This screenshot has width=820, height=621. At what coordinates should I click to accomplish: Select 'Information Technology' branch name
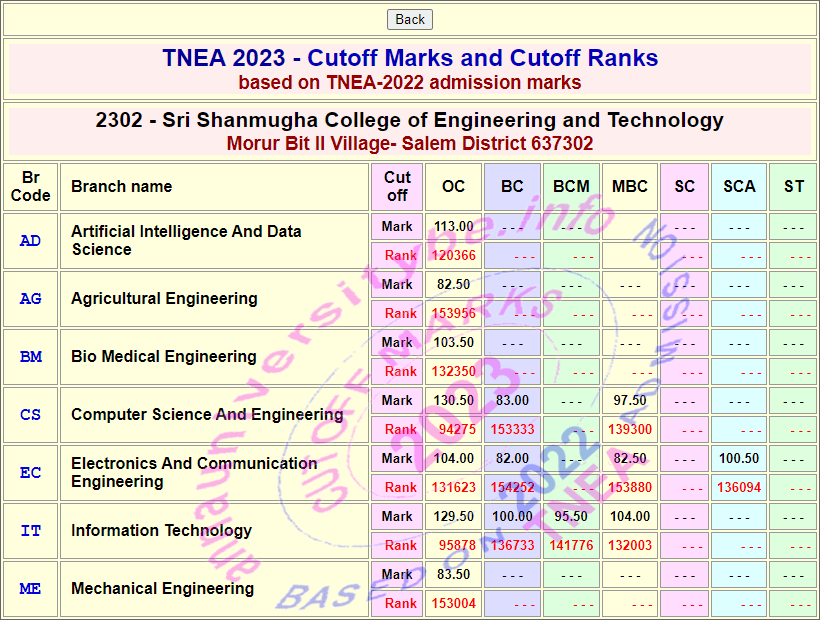[x=162, y=531]
